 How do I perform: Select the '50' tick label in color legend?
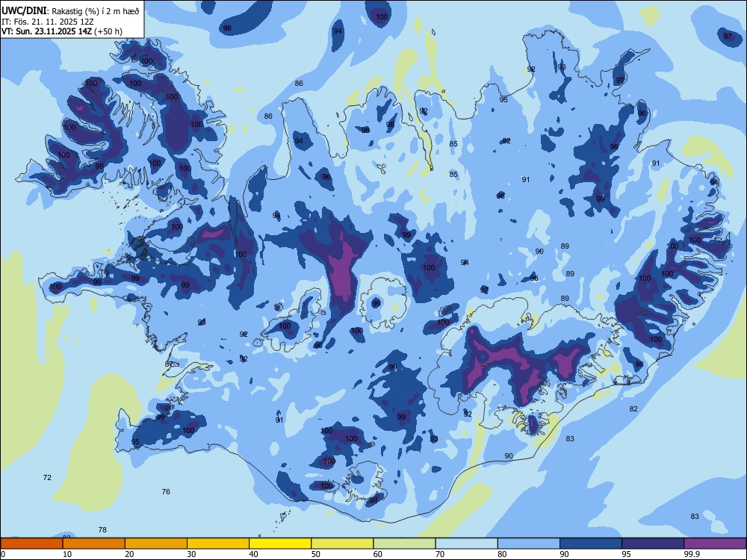pos(316,554)
